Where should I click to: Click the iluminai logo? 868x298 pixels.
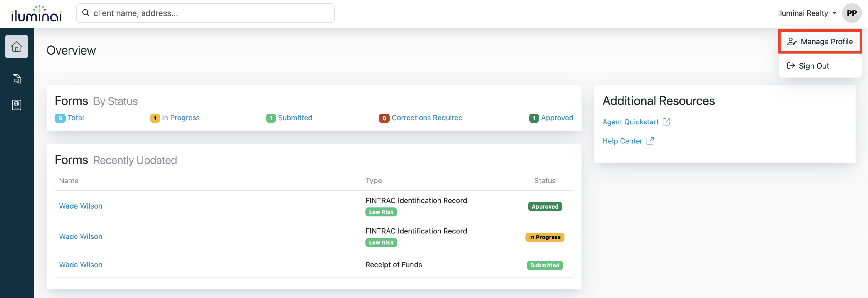tap(36, 14)
